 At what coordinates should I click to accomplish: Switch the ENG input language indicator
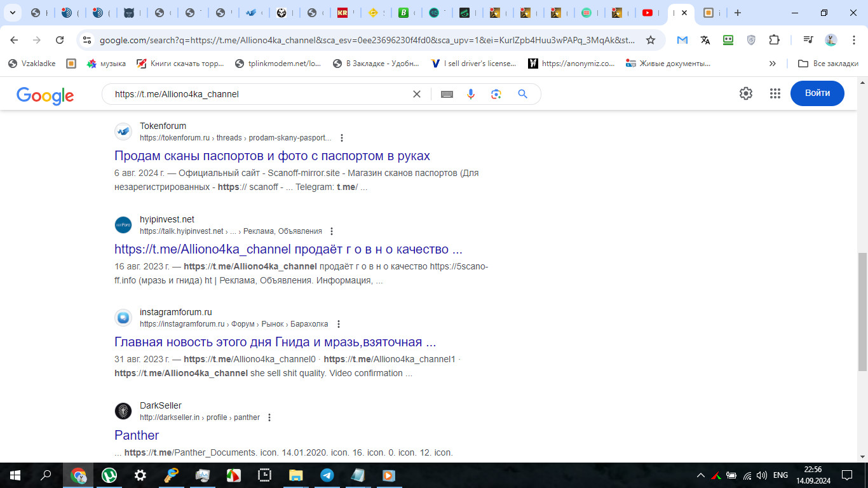click(x=780, y=475)
